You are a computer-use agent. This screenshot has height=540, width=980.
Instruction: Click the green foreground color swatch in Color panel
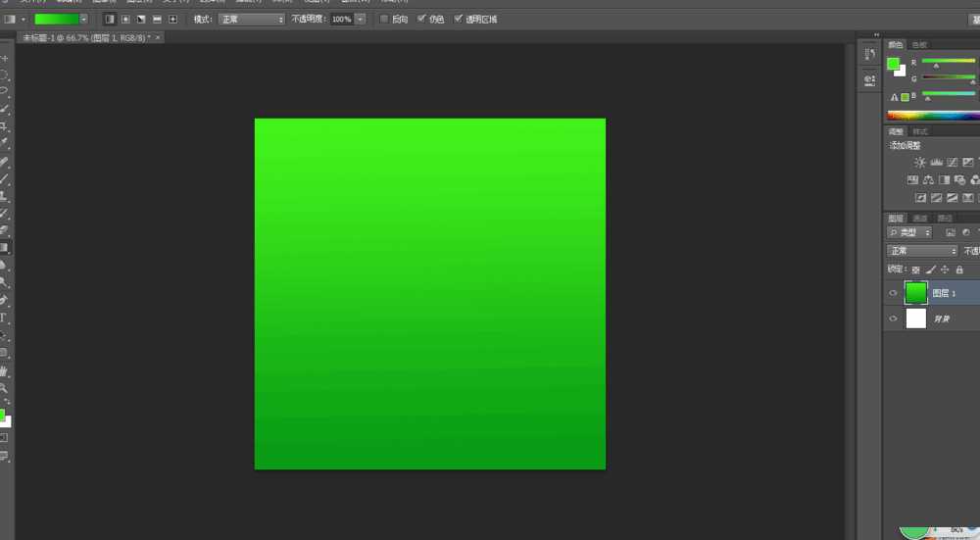(x=893, y=64)
